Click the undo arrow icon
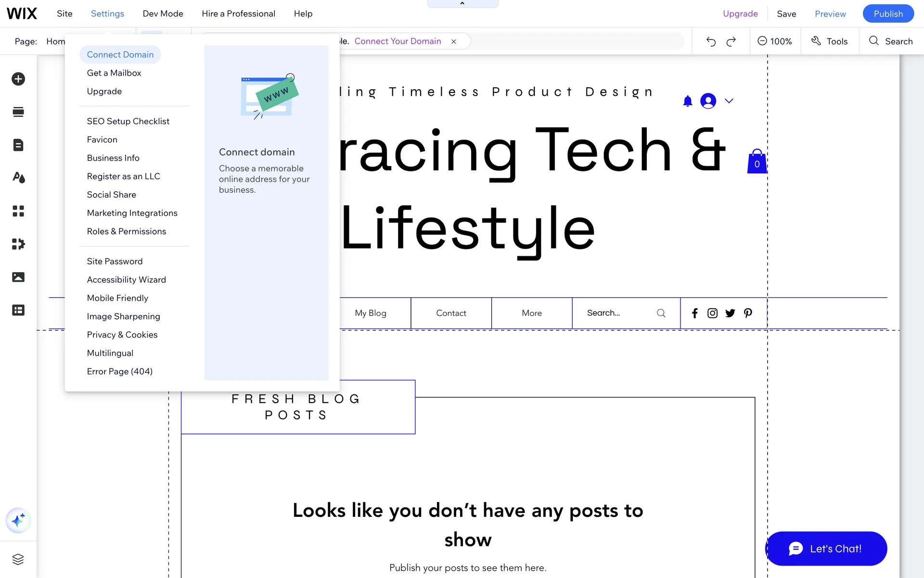Screen dimensions: 924x578 point(711,41)
